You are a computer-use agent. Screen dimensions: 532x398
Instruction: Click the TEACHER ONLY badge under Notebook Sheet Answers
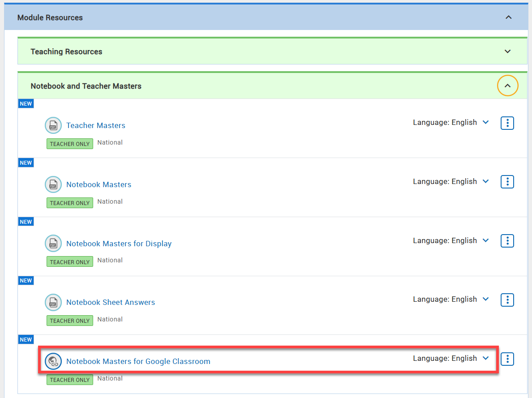pyautogui.click(x=69, y=321)
